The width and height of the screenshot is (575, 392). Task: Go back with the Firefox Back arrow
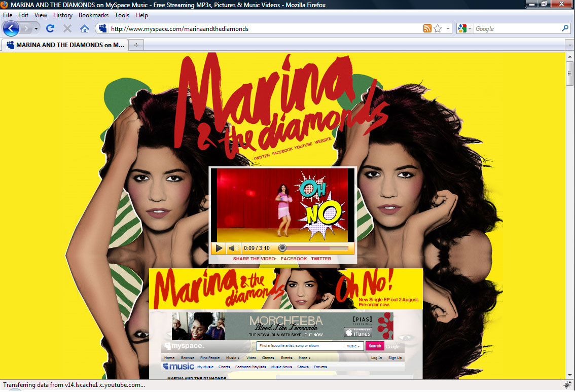(x=11, y=28)
